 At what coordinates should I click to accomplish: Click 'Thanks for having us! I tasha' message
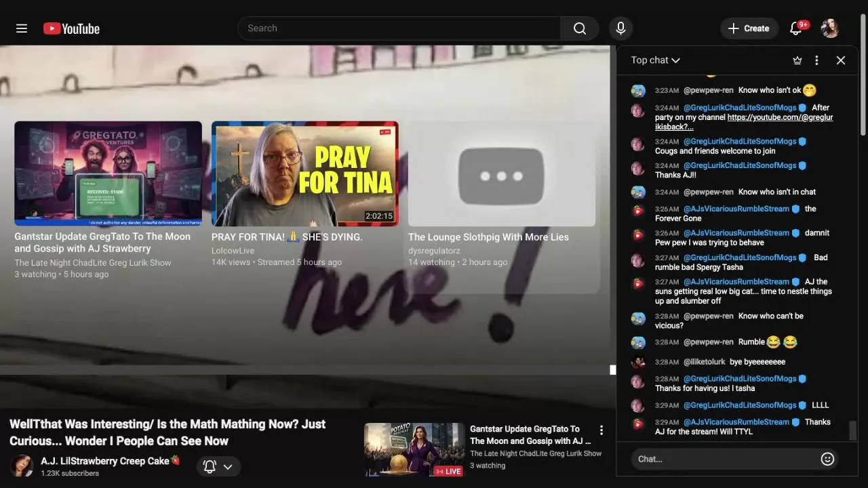pos(705,388)
